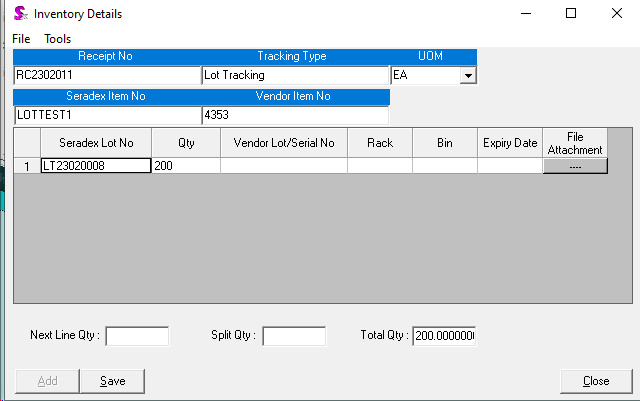Click the Expiry Date cell

click(x=509, y=166)
